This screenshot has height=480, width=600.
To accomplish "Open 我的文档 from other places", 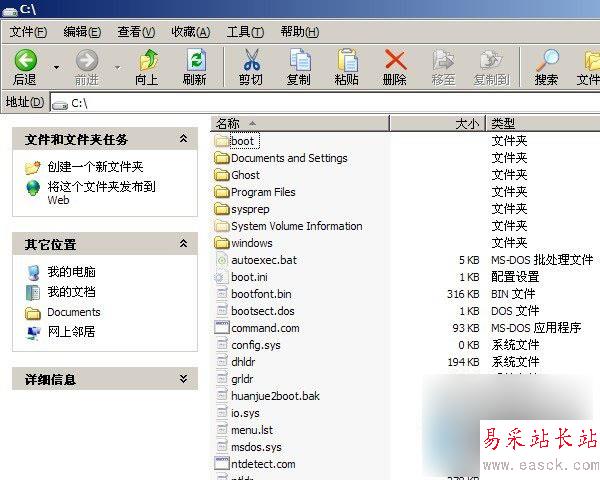I will (72, 292).
